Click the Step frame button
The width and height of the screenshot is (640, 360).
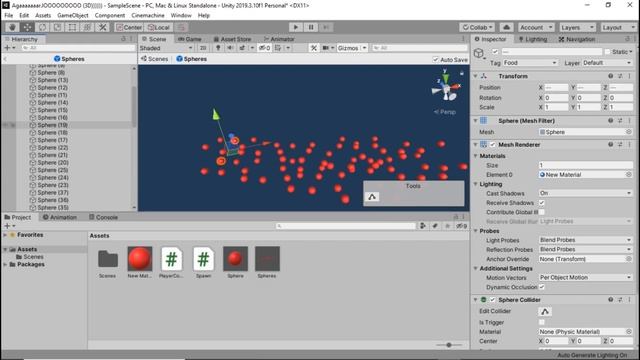[x=326, y=27]
